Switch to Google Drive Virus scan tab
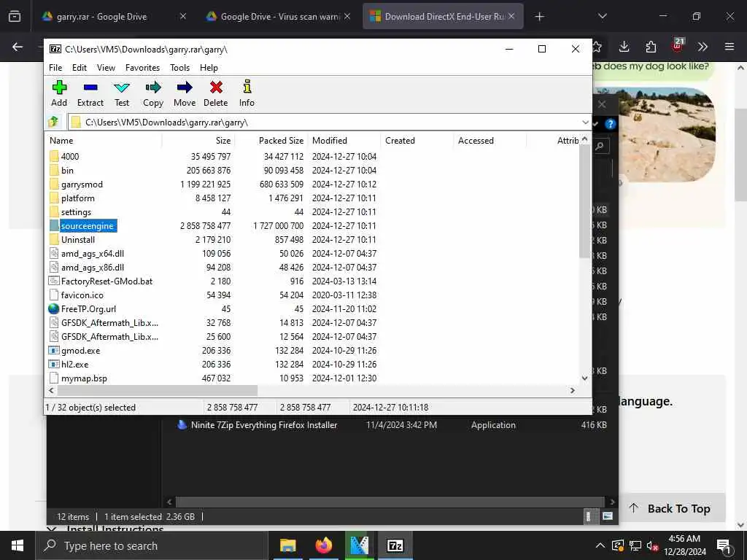Screen dimensions: 747x560 [x=279, y=17]
